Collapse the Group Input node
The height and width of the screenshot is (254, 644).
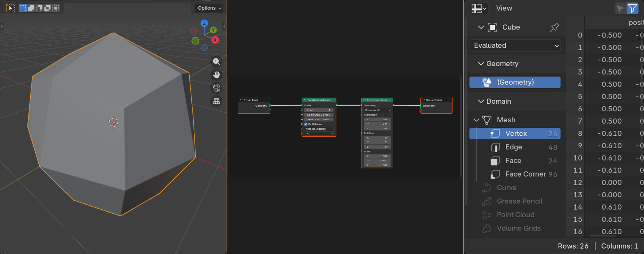(x=241, y=100)
